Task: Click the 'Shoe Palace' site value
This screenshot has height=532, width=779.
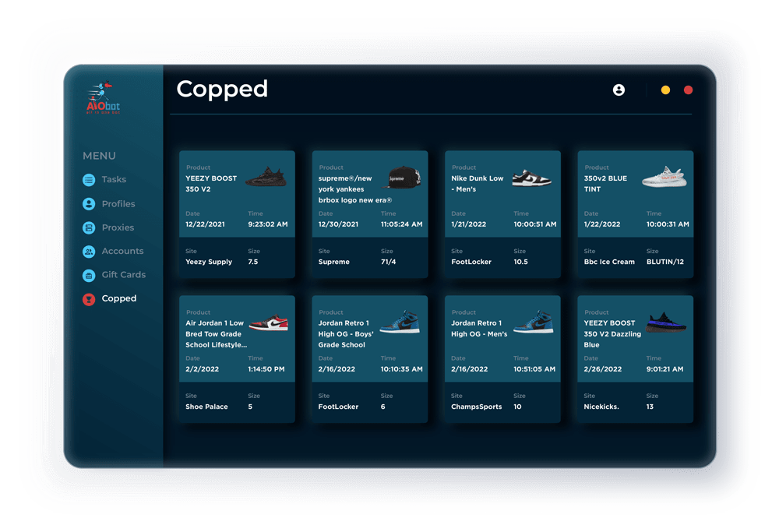Action: 206,407
